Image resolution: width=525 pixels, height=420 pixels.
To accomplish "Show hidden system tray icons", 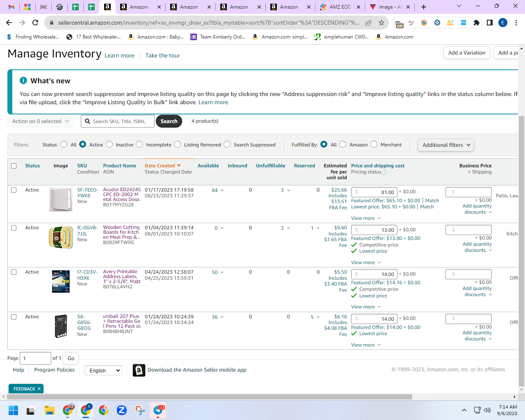I will pos(464,410).
